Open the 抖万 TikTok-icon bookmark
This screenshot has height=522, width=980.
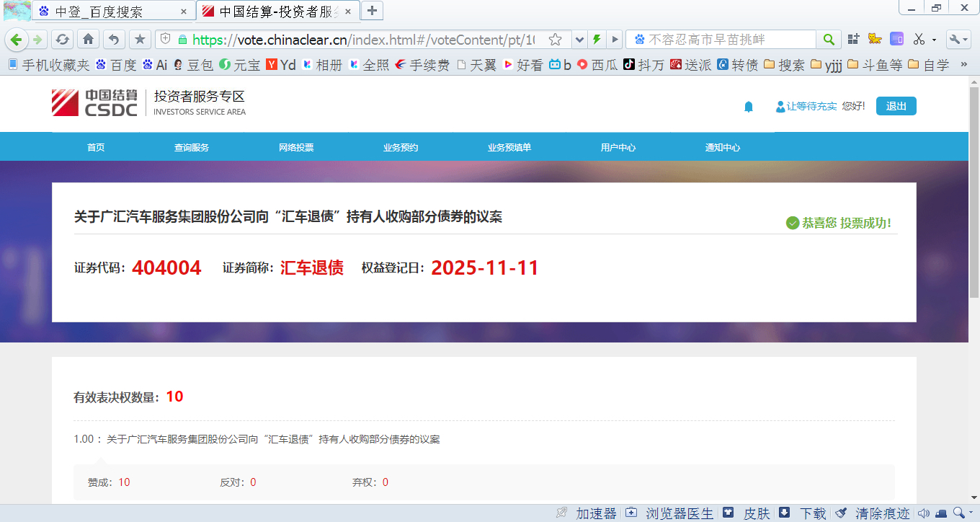[643, 65]
